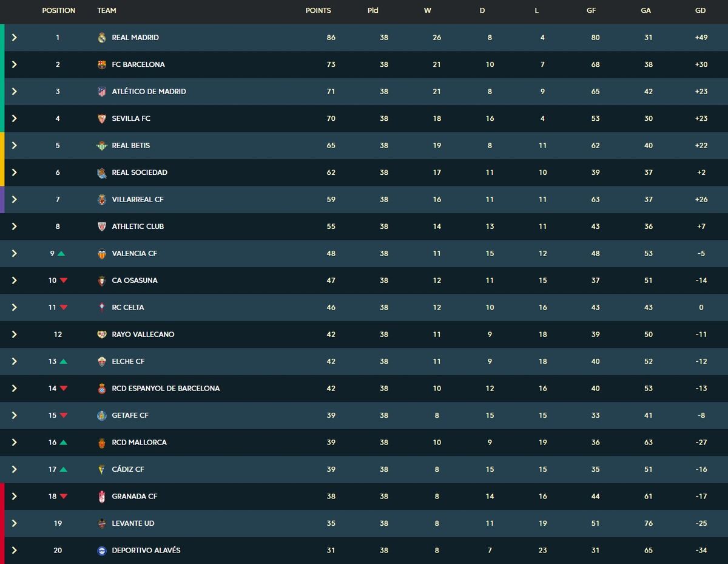The width and height of the screenshot is (728, 564).
Task: Click the Villarreal CF crest icon
Action: [102, 200]
